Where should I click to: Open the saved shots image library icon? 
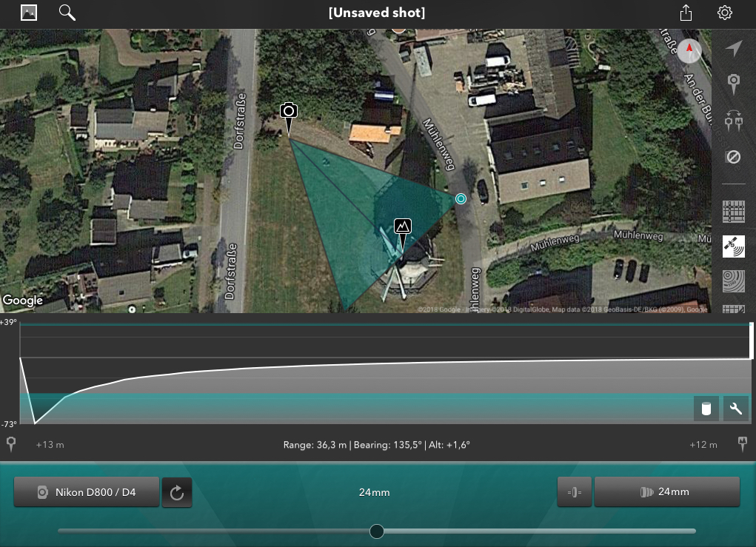(x=29, y=13)
